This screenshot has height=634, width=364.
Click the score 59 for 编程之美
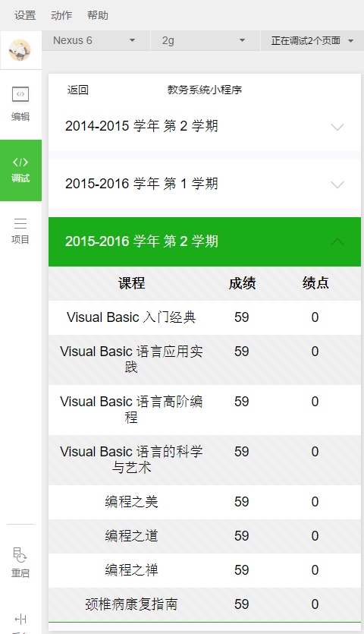(x=242, y=502)
